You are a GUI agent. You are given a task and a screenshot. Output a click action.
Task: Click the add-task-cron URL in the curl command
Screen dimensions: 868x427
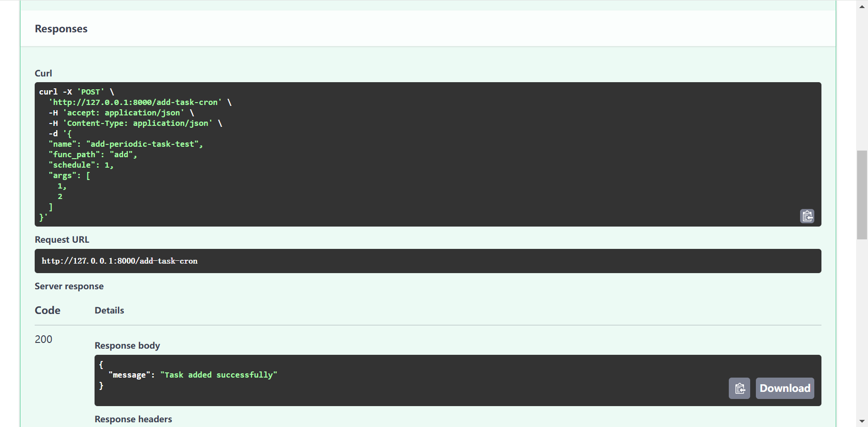point(135,102)
